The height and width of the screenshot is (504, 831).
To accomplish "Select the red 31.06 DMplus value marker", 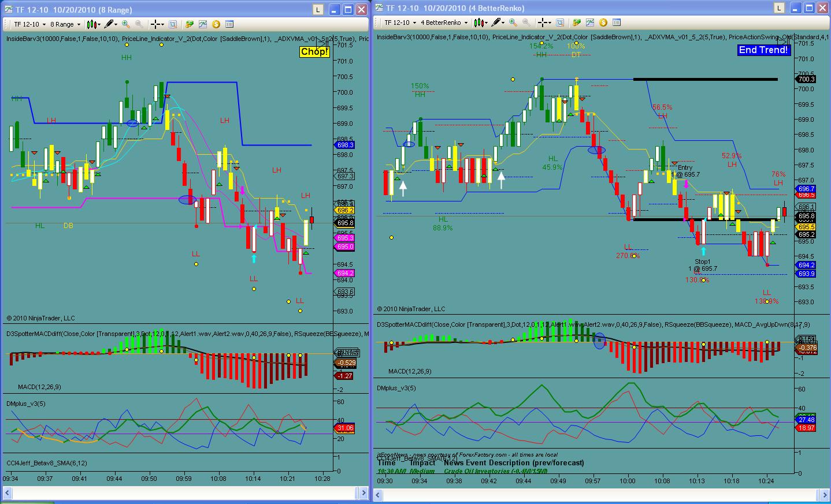I will 345,428.
